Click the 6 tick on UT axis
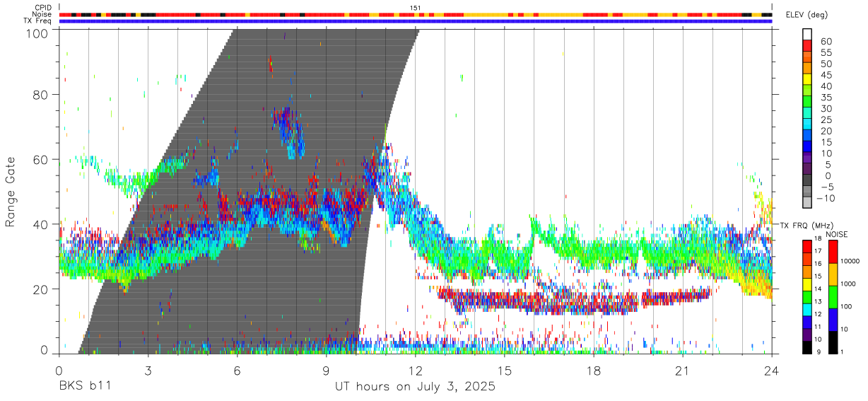 (237, 371)
